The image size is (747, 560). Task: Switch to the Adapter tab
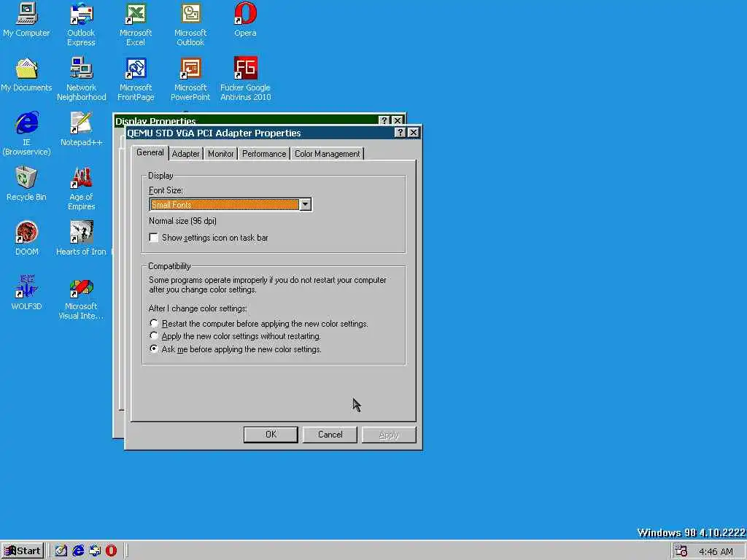pyautogui.click(x=186, y=154)
